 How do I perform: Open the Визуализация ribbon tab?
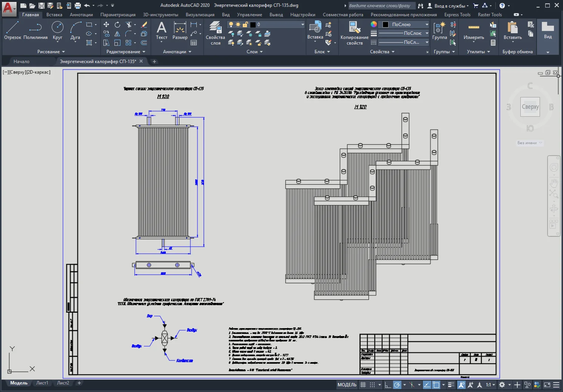coord(200,15)
